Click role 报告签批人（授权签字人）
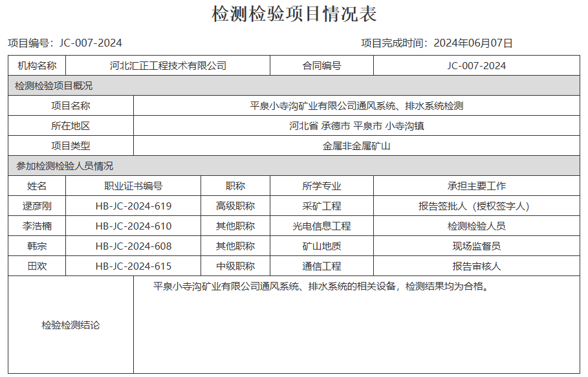Screen dimensions: 588x377 474,206
